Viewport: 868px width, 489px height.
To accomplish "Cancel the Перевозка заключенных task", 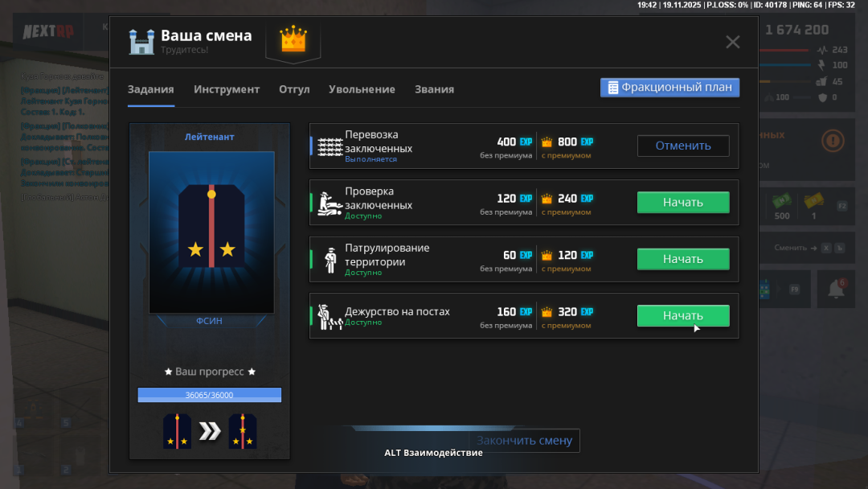I will 683,146.
